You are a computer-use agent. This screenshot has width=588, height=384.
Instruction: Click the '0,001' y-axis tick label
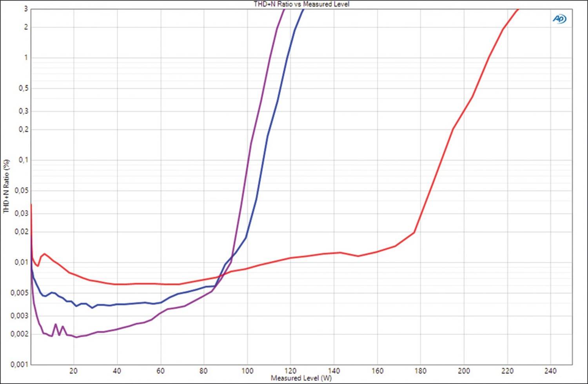pos(19,365)
